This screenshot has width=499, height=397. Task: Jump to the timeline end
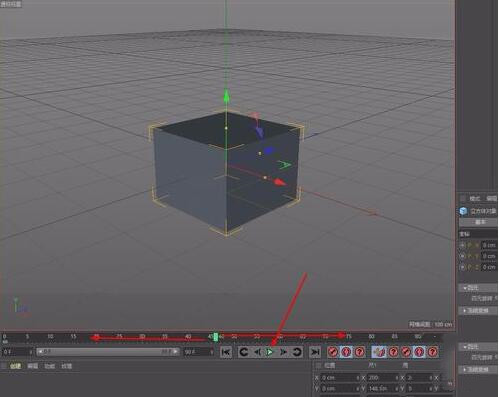click(314, 352)
